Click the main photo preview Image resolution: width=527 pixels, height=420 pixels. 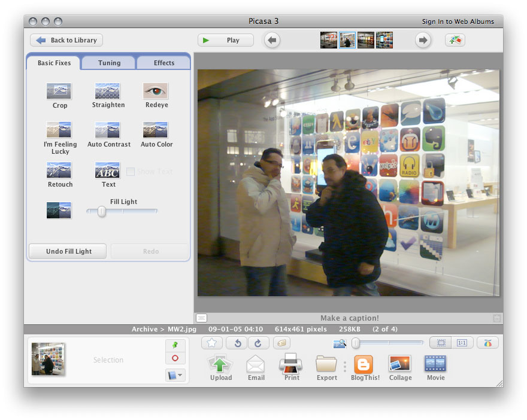[348, 182]
